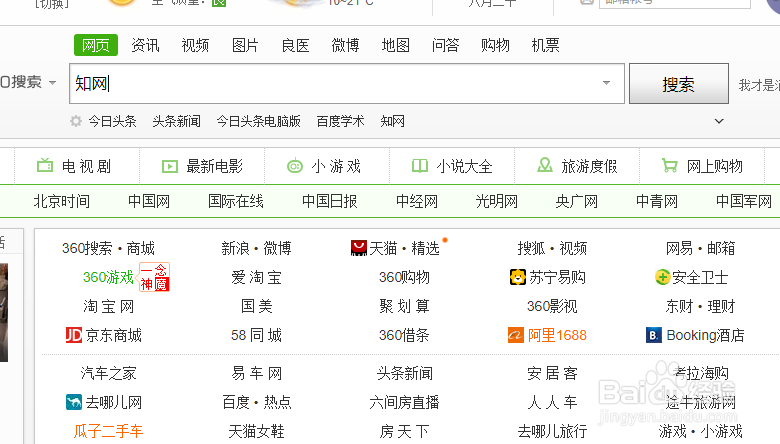Open the 中青网 link
The image size is (780, 444).
coord(657,201)
